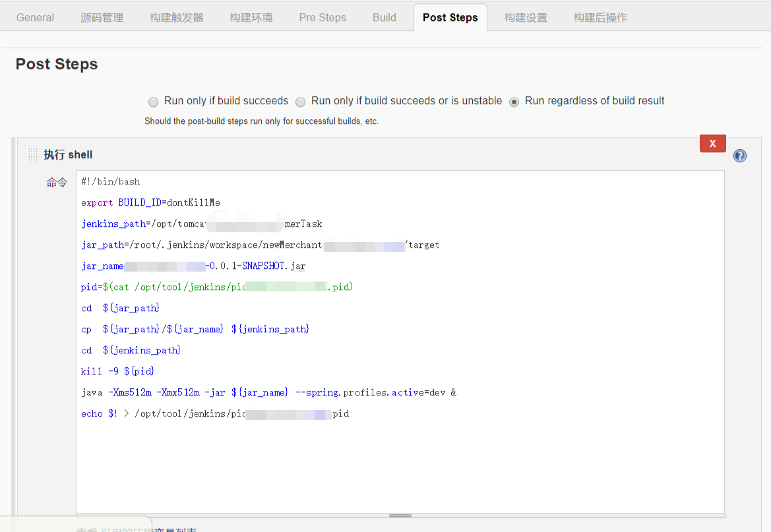This screenshot has height=532, width=771.
Task: Open the 构建触发器 tab
Action: tap(177, 18)
